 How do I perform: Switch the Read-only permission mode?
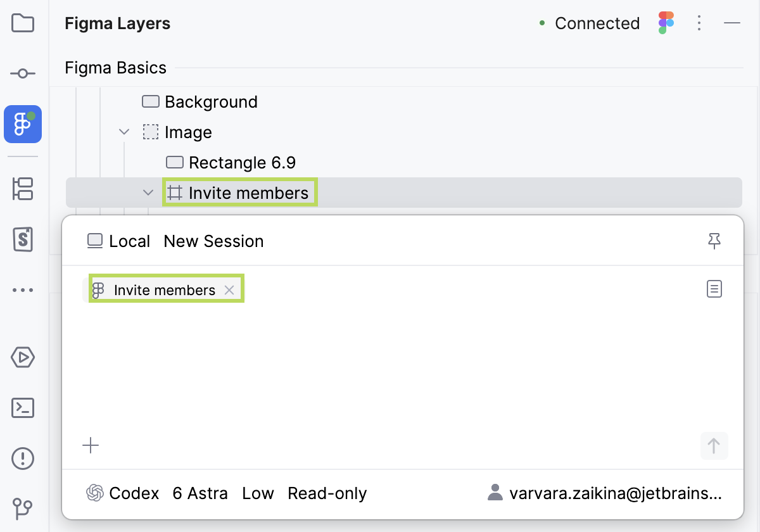327,493
